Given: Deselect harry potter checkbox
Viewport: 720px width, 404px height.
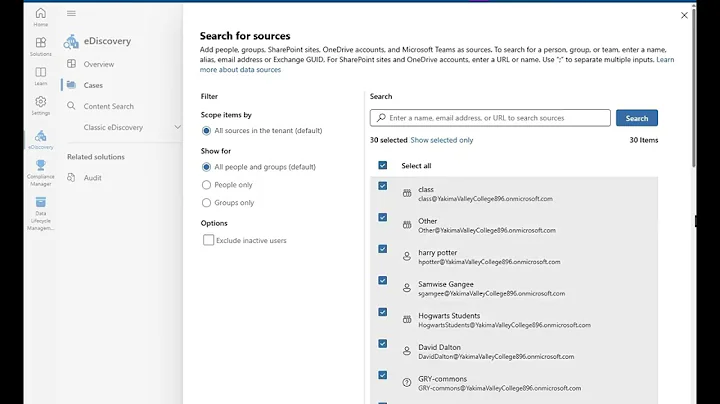Looking at the screenshot, I should 382,249.
